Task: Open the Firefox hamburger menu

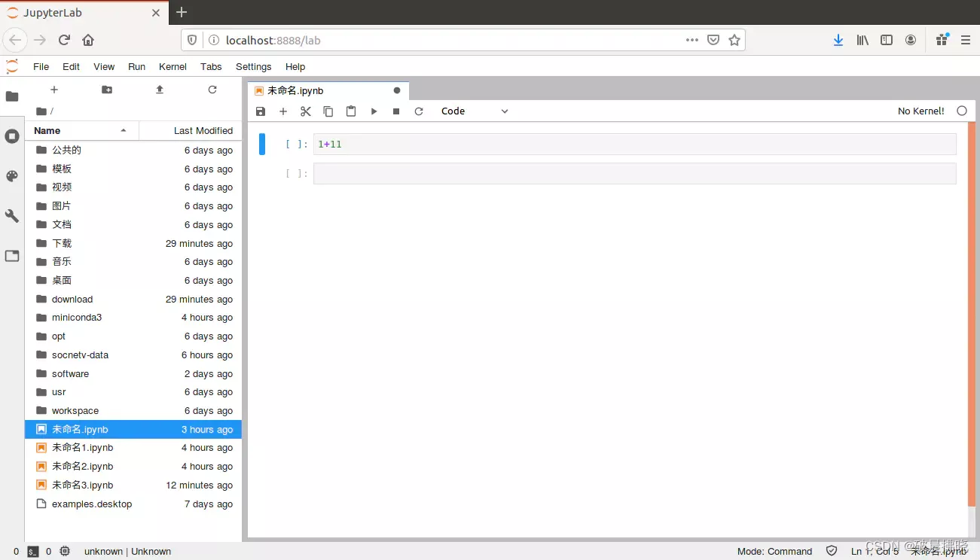Action: click(965, 40)
